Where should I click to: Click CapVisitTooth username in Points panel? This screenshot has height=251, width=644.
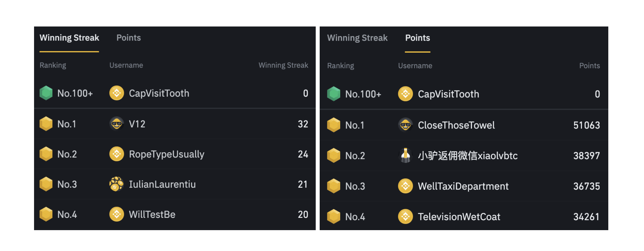click(x=448, y=94)
